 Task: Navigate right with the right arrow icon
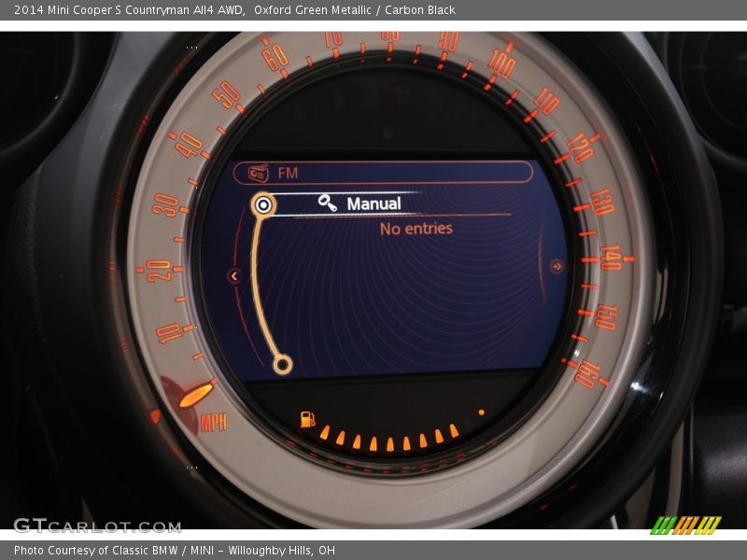(557, 266)
